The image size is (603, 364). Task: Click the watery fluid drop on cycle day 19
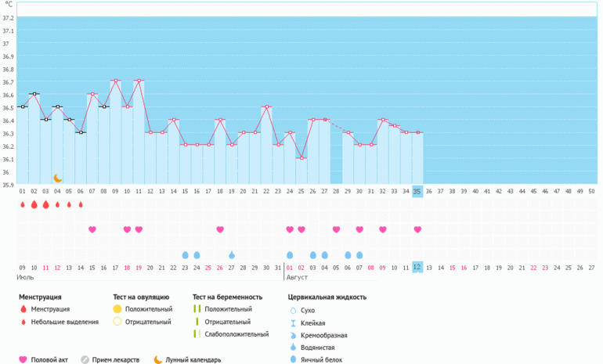click(x=232, y=255)
